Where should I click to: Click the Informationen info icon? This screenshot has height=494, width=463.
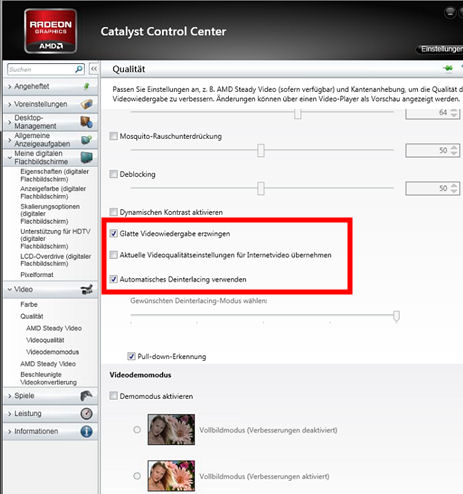pyautogui.click(x=86, y=431)
